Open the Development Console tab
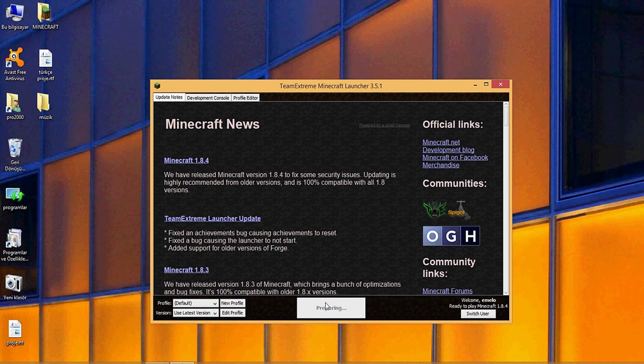Screen dimensions: 644x364 pos(208,98)
